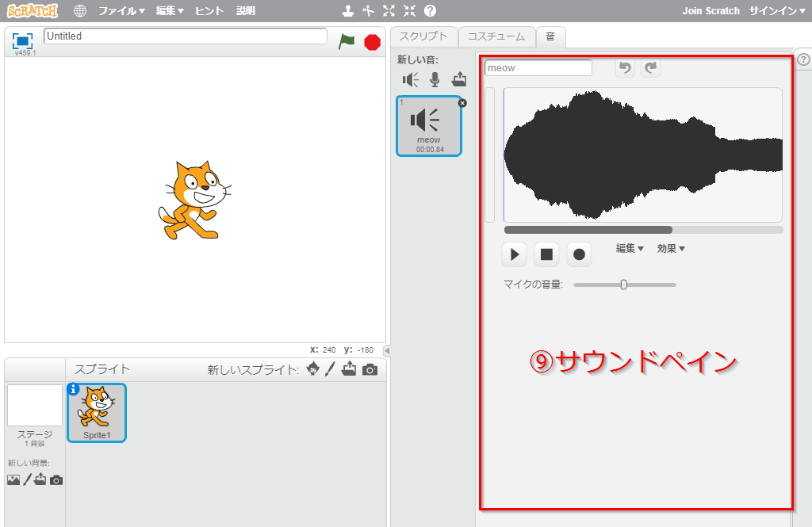Open the 編集 dropdown in sound editor
This screenshot has height=527, width=812.
point(629,247)
